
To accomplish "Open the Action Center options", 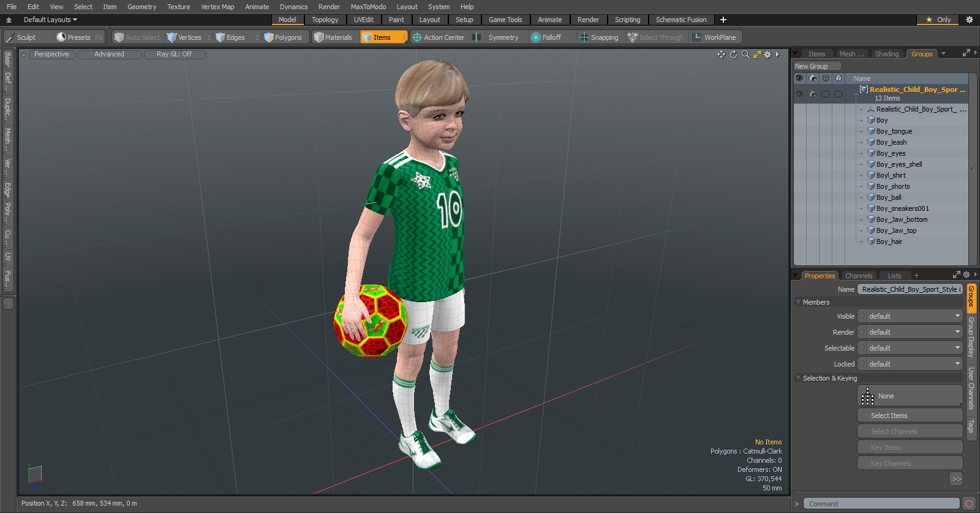I will pos(439,37).
